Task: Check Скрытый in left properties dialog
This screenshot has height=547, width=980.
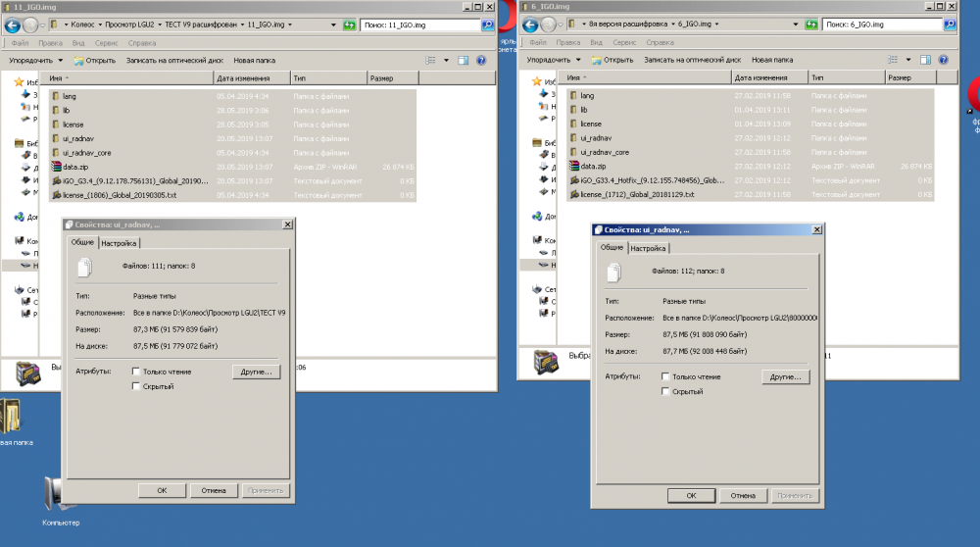Action: [135, 386]
